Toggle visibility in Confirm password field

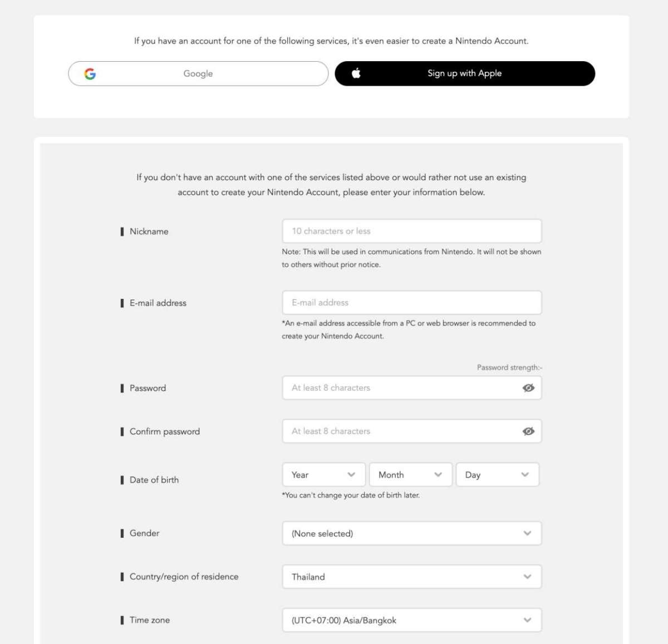pyautogui.click(x=528, y=431)
